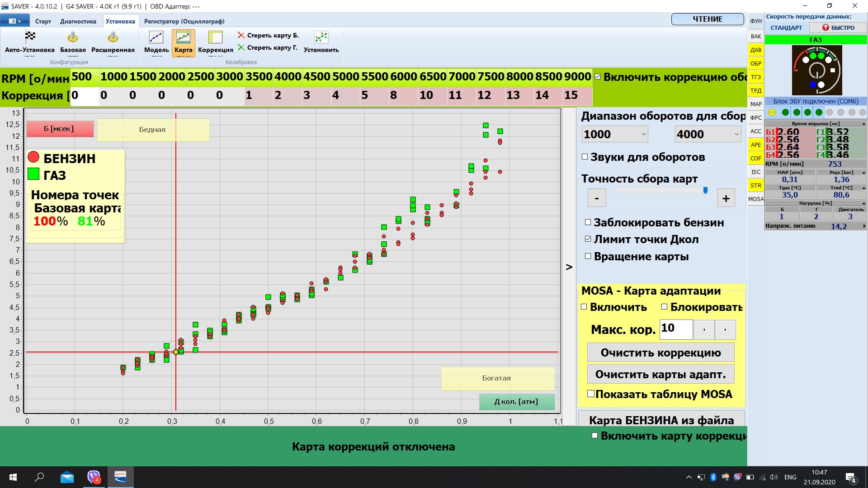Select MOSA side tab
868x488 pixels.
(x=756, y=199)
